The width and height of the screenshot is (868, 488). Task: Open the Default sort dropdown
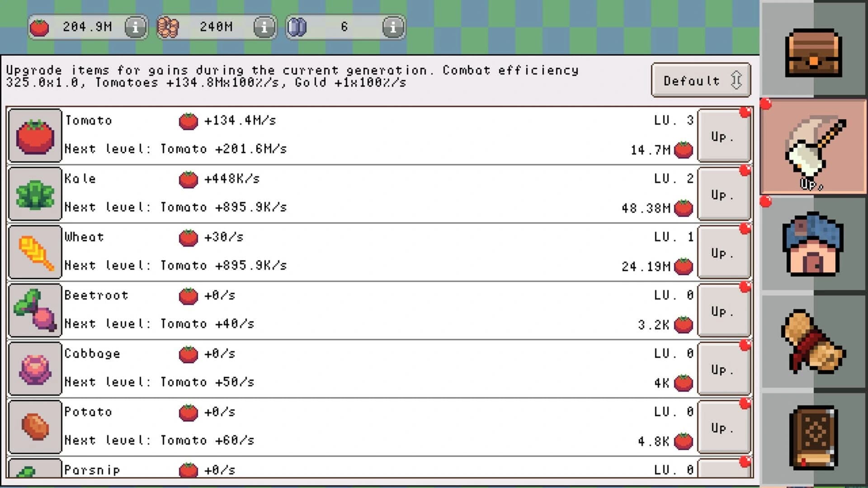[x=701, y=80]
